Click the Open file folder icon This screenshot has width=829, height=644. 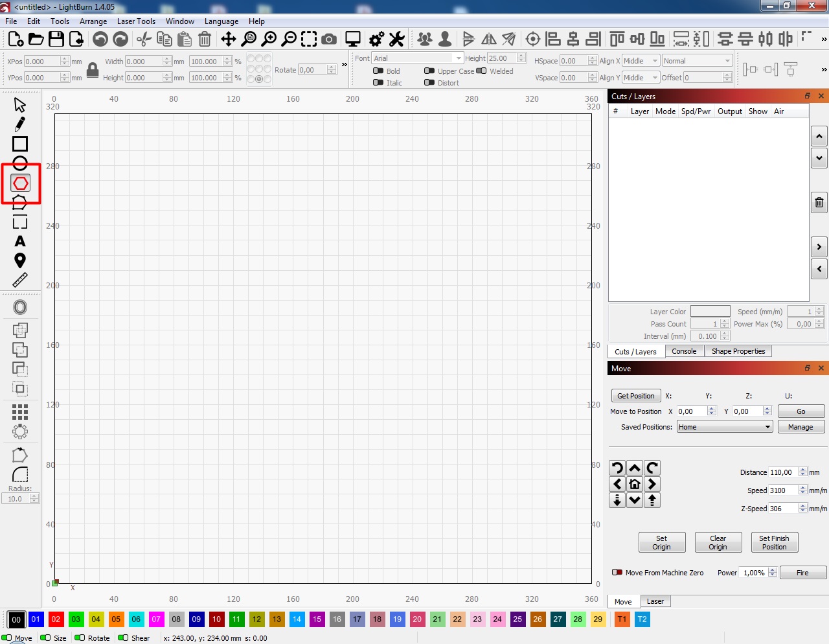point(36,40)
